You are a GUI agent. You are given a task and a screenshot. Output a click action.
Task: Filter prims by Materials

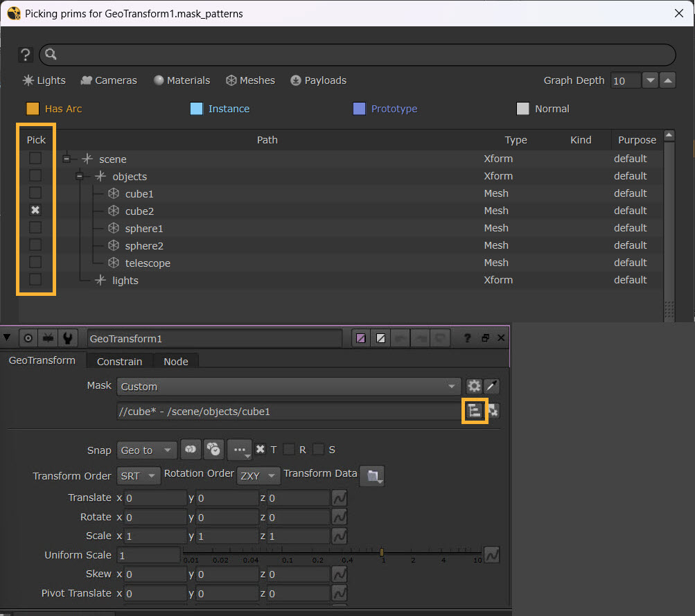pos(182,80)
